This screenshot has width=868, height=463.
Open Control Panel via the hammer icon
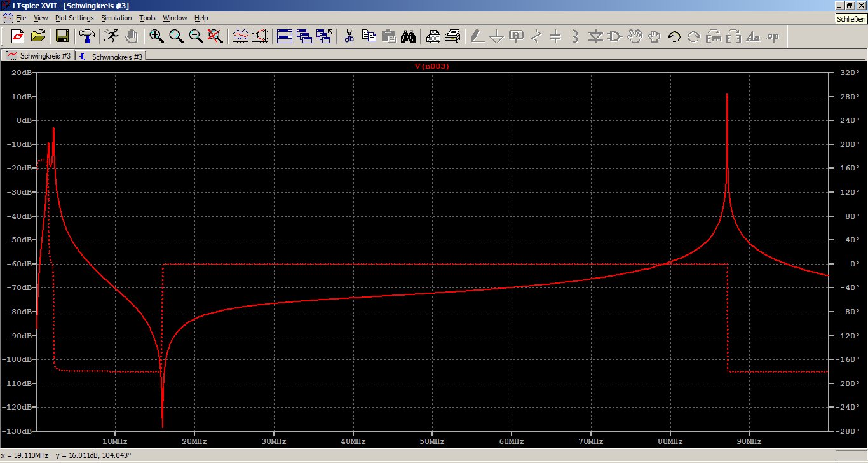(x=87, y=36)
